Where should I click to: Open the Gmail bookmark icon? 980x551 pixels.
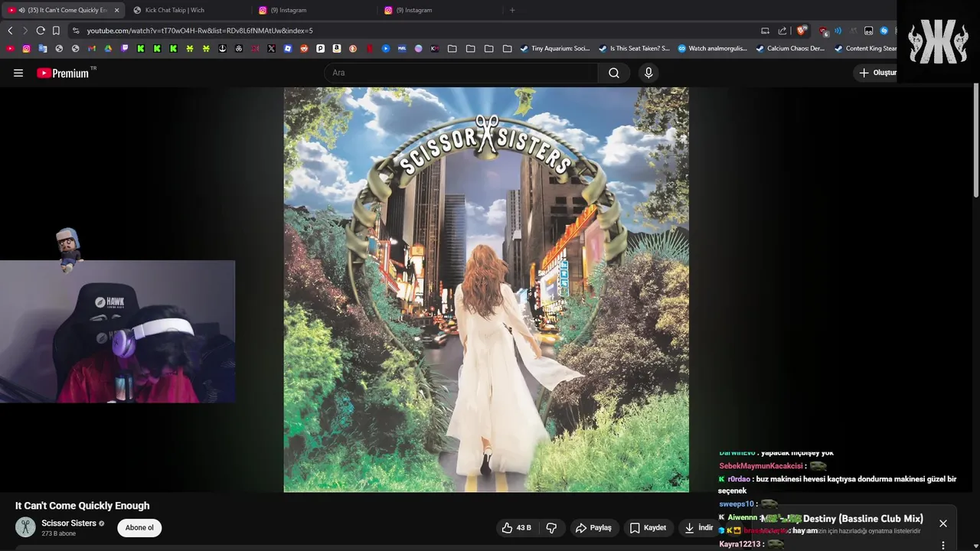point(92,48)
